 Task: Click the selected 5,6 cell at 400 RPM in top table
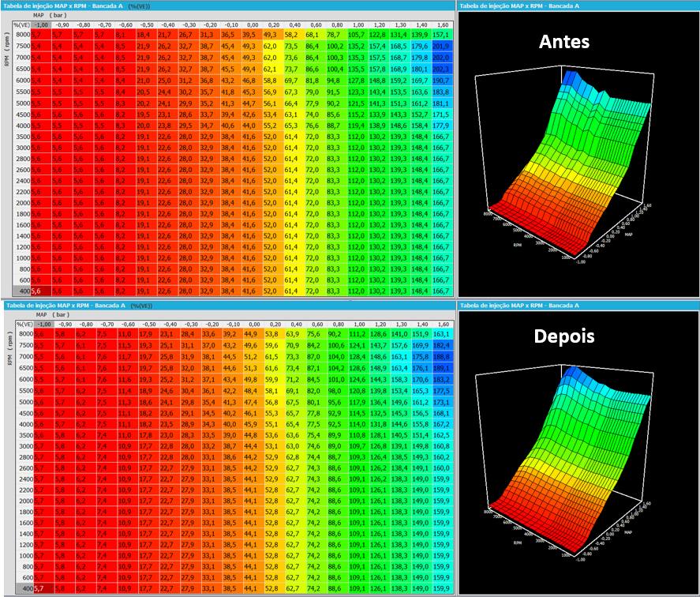click(41, 291)
